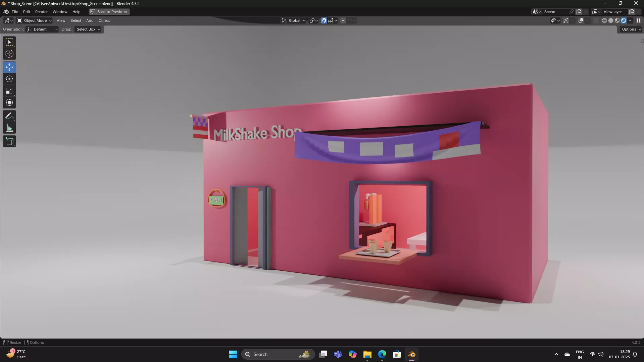Switch to rendered viewport shading

coord(624,20)
